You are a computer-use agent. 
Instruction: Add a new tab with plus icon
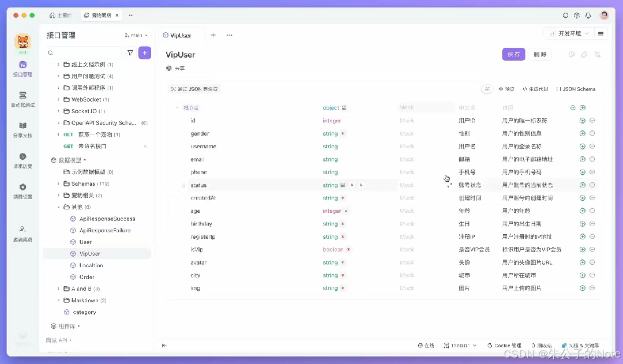pos(213,35)
